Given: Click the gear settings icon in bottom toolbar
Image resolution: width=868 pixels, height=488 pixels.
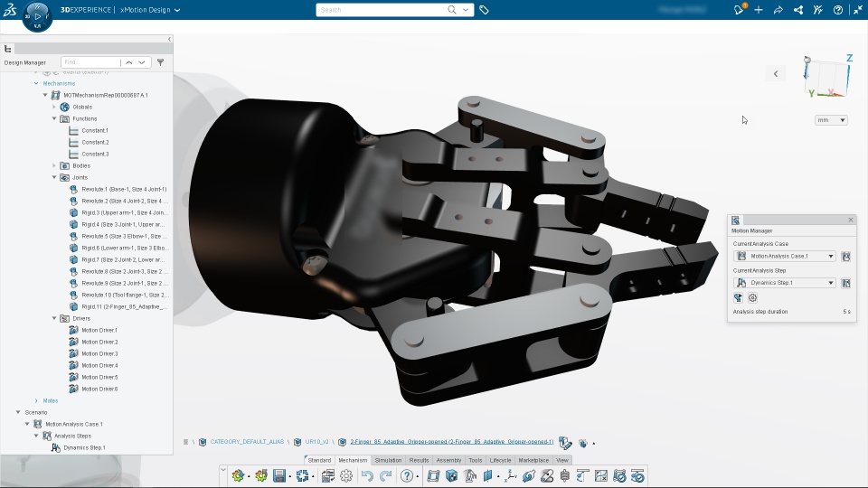Looking at the screenshot, I should click(346, 476).
